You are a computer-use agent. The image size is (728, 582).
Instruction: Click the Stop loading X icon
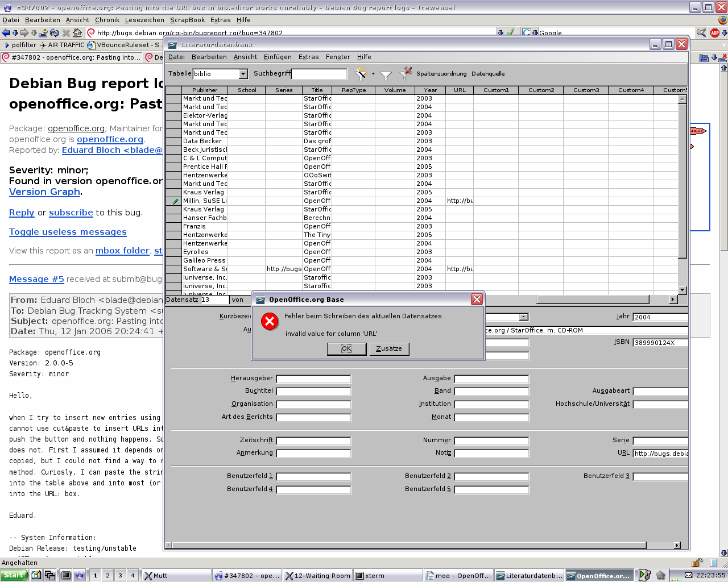(66, 33)
